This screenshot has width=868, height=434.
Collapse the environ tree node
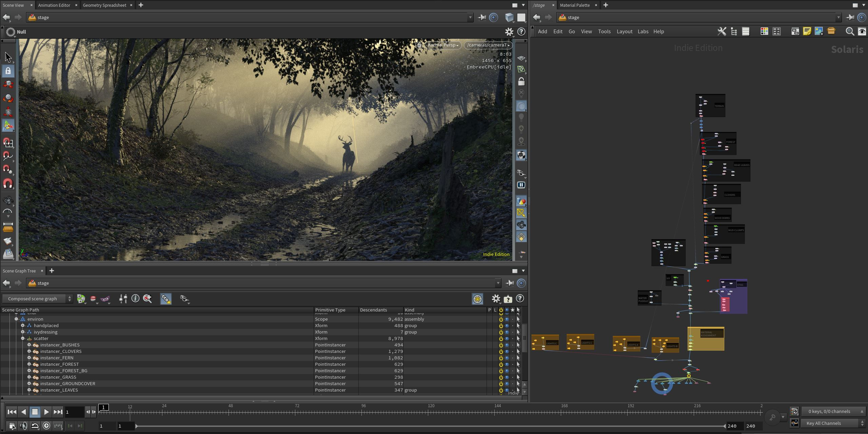(x=16, y=319)
